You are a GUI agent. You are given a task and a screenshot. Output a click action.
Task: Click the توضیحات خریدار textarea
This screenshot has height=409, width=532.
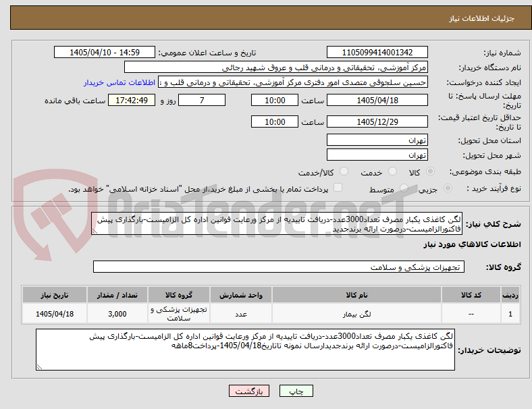pyautogui.click(x=245, y=350)
